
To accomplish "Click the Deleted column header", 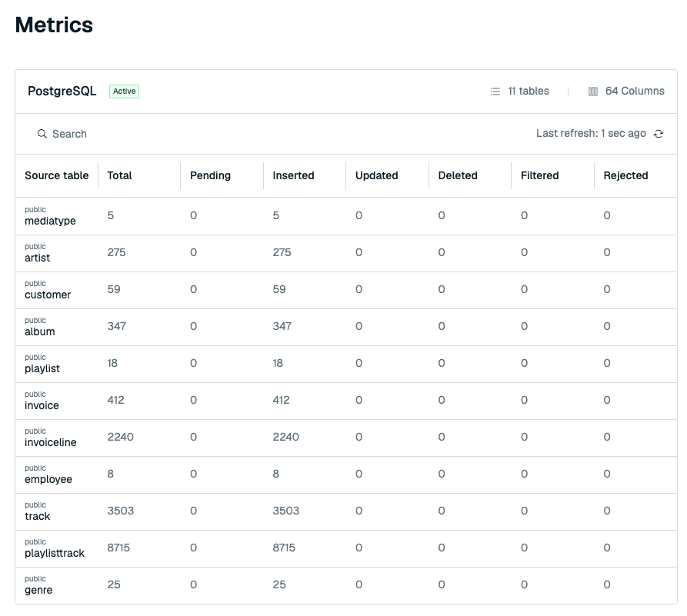I will tap(458, 175).
